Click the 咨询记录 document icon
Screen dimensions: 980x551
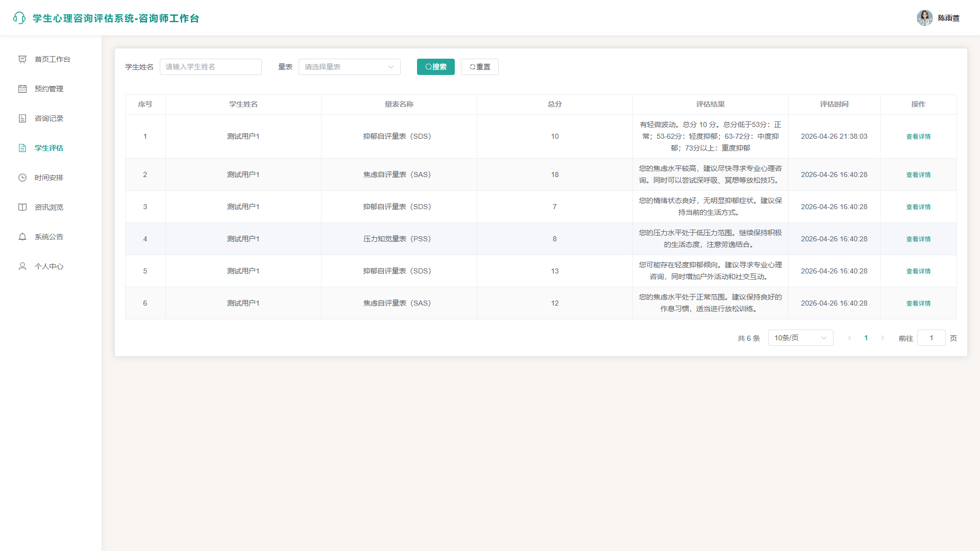click(22, 118)
